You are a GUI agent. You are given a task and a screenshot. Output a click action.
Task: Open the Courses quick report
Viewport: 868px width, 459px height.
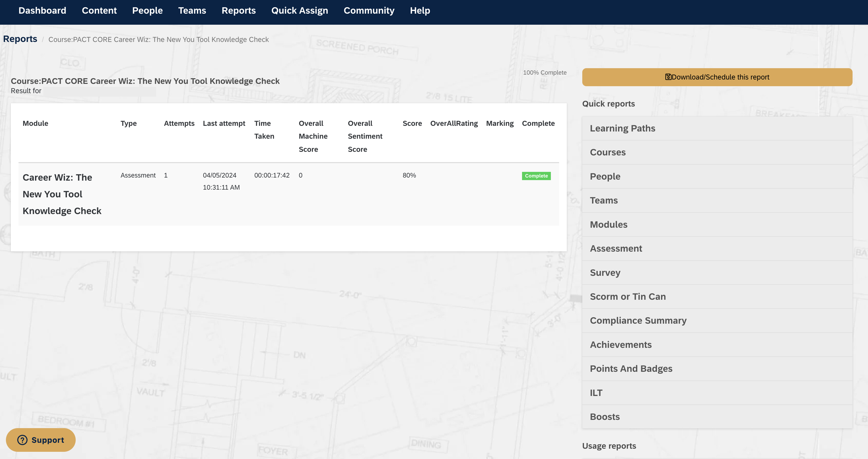(x=607, y=152)
